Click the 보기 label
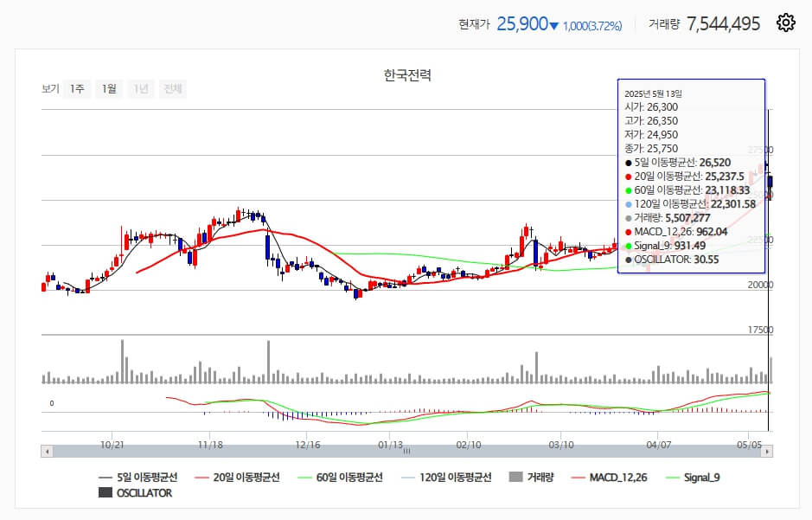Image resolution: width=812 pixels, height=520 pixels. 50,88
